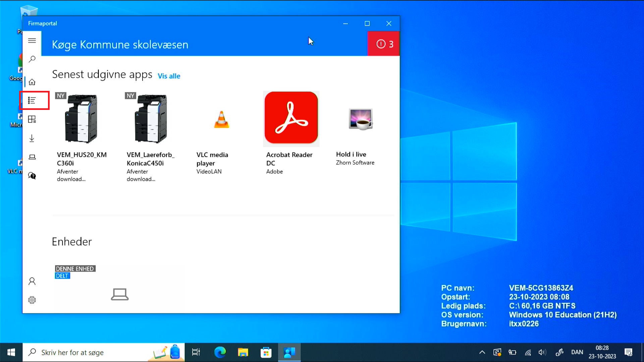Open the user account profile icon
This screenshot has height=362, width=644.
coord(32,281)
